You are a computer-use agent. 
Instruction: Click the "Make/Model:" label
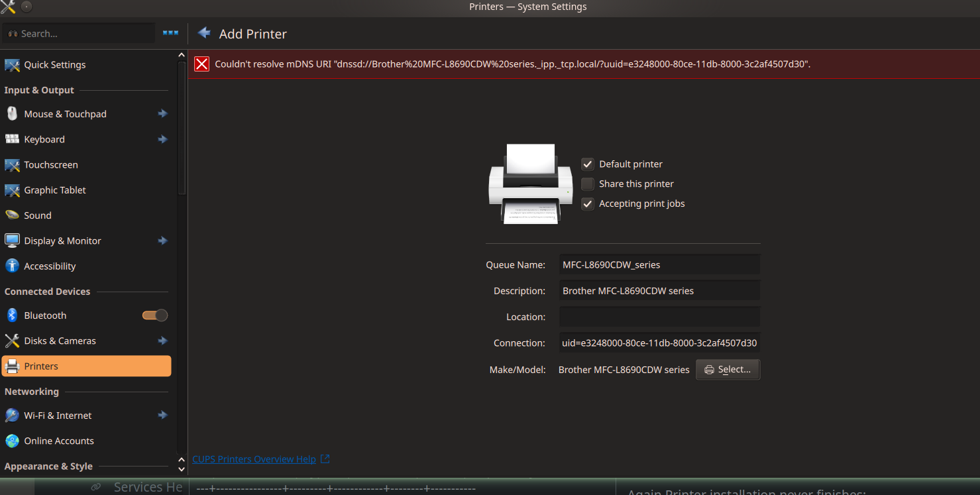pyautogui.click(x=517, y=370)
